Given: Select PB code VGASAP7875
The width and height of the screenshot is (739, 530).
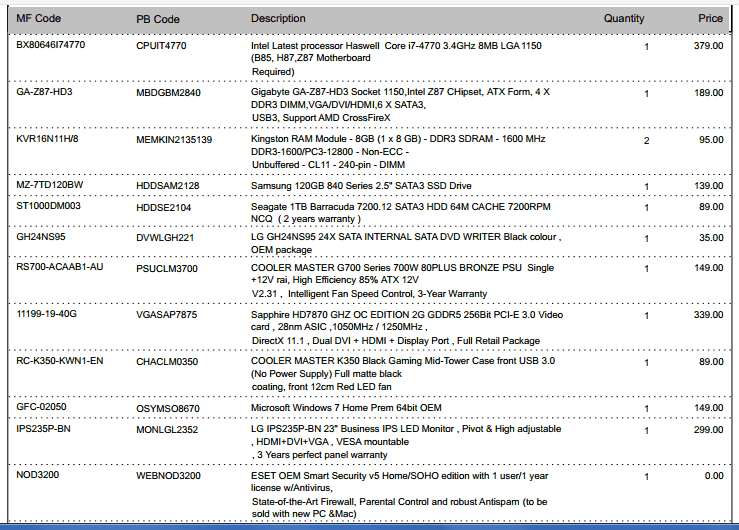Looking at the screenshot, I should [x=166, y=315].
